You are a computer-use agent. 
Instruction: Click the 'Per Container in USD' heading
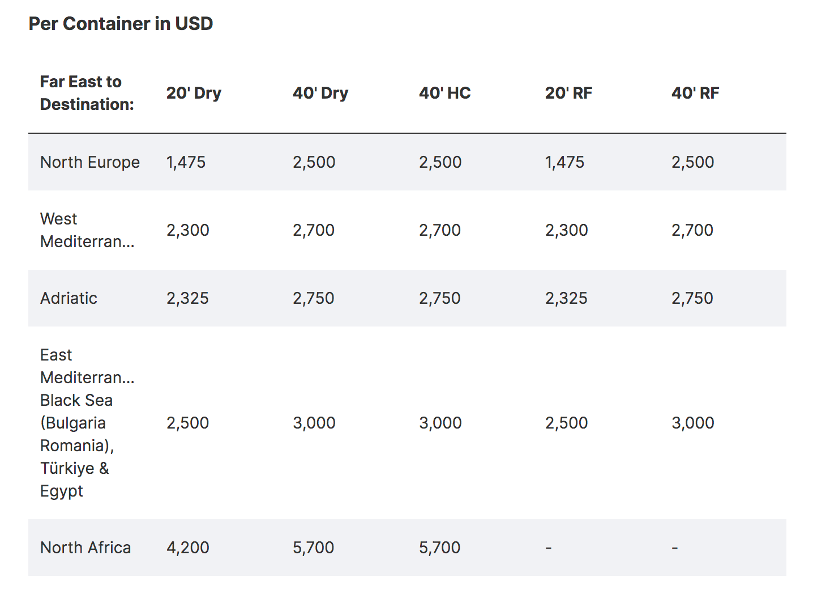point(120,23)
